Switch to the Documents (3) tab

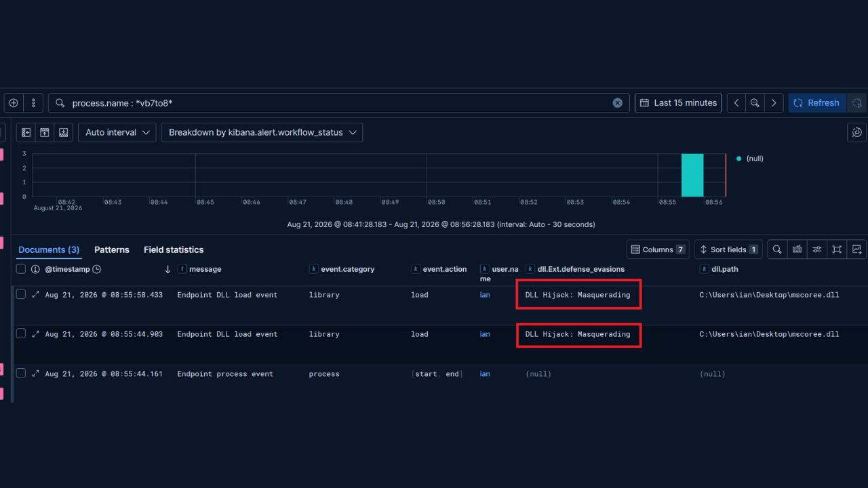pyautogui.click(x=49, y=249)
